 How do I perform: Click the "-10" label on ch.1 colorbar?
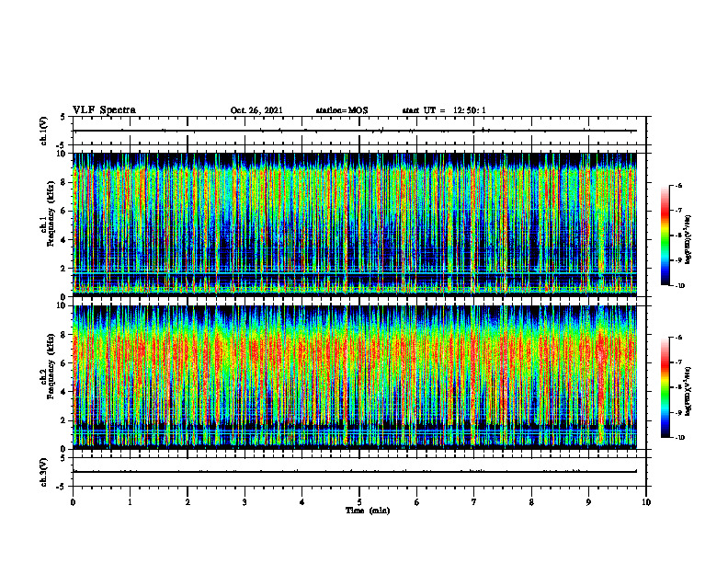(679, 285)
